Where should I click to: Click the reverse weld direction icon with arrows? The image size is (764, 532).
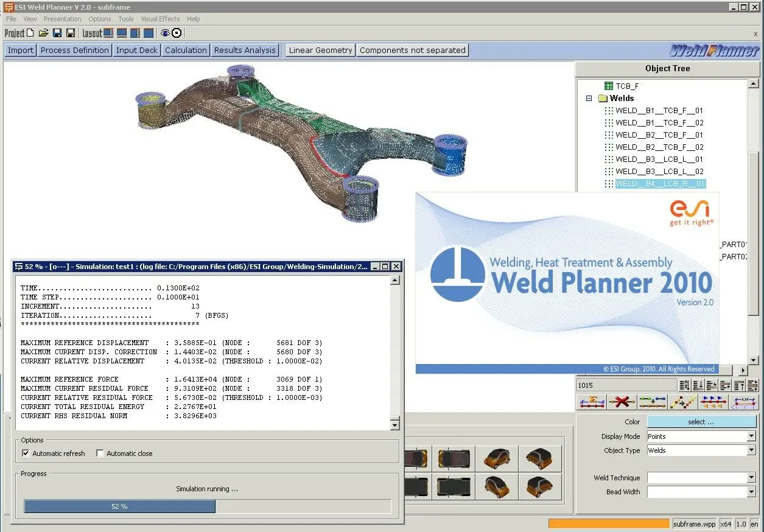coord(713,402)
